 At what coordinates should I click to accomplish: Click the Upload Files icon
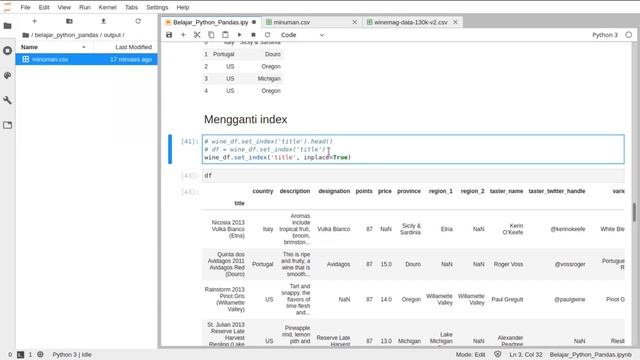point(103,21)
